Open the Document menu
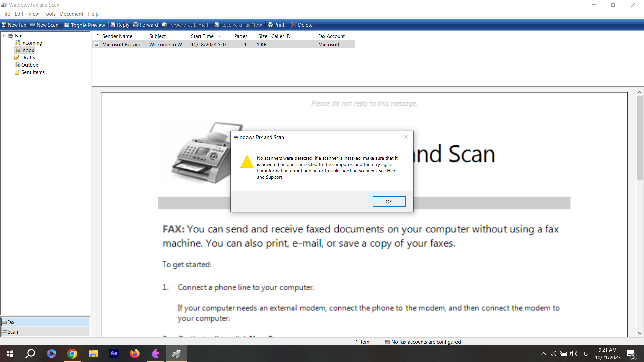Viewport: 644px width, 362px height. point(71,14)
